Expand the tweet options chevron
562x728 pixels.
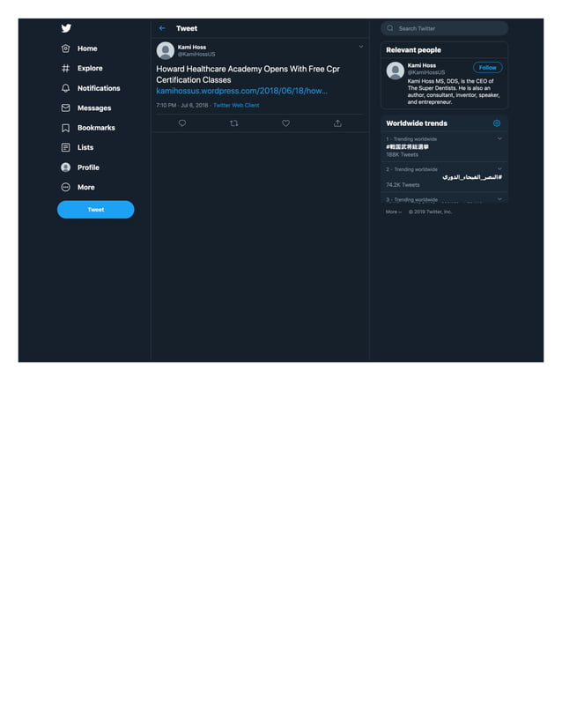click(361, 47)
